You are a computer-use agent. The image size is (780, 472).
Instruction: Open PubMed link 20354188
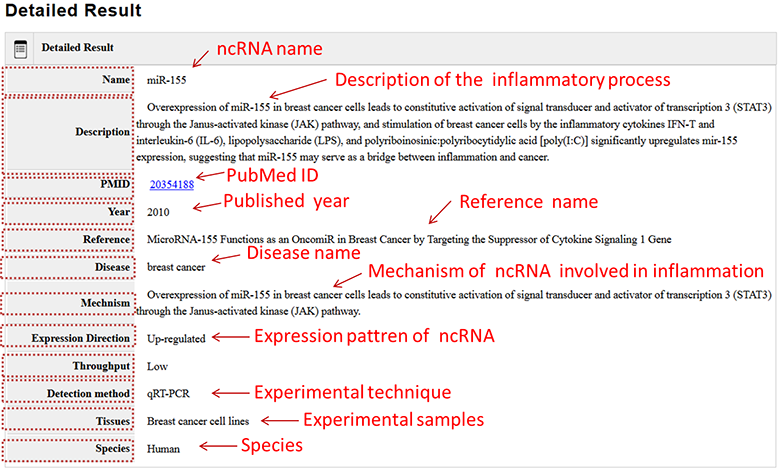click(x=171, y=184)
